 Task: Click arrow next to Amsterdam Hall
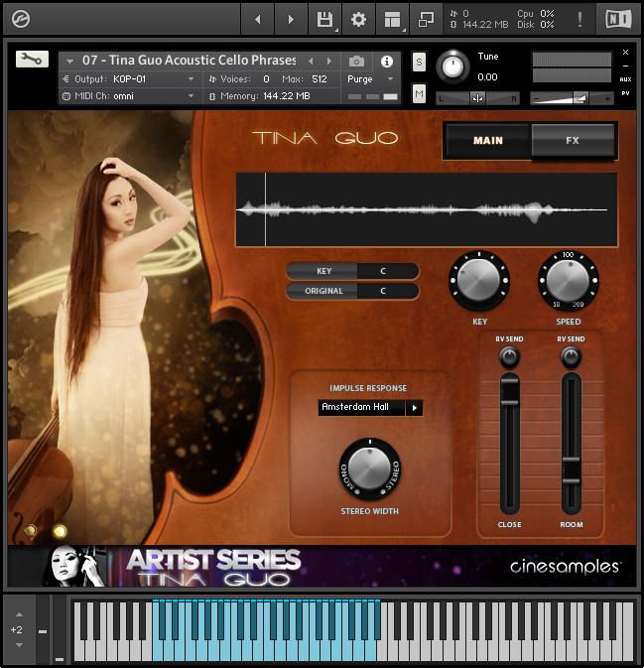[x=414, y=408]
